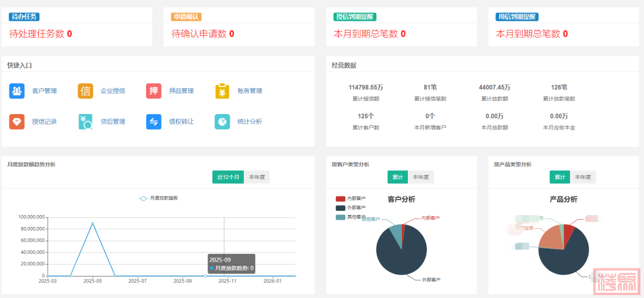The height and width of the screenshot is (298, 644).
Task: Open the 贷后管理 magnifier icon
Action: point(85,121)
